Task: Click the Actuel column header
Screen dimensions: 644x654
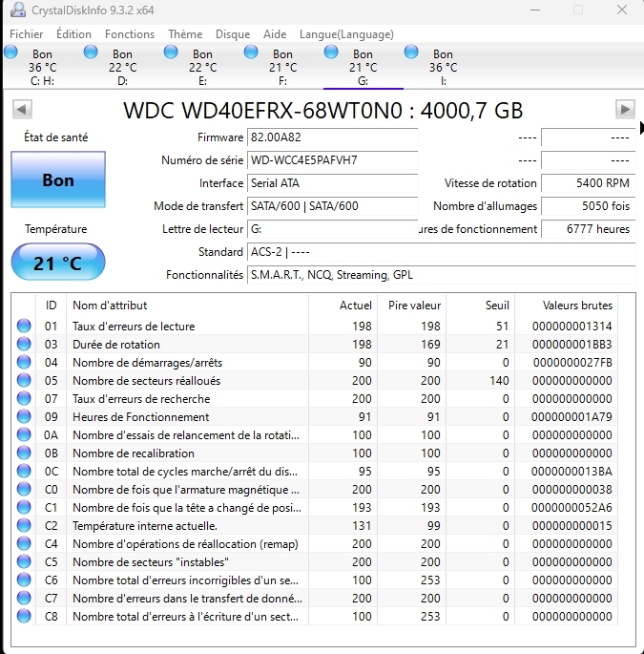Action: (x=343, y=306)
